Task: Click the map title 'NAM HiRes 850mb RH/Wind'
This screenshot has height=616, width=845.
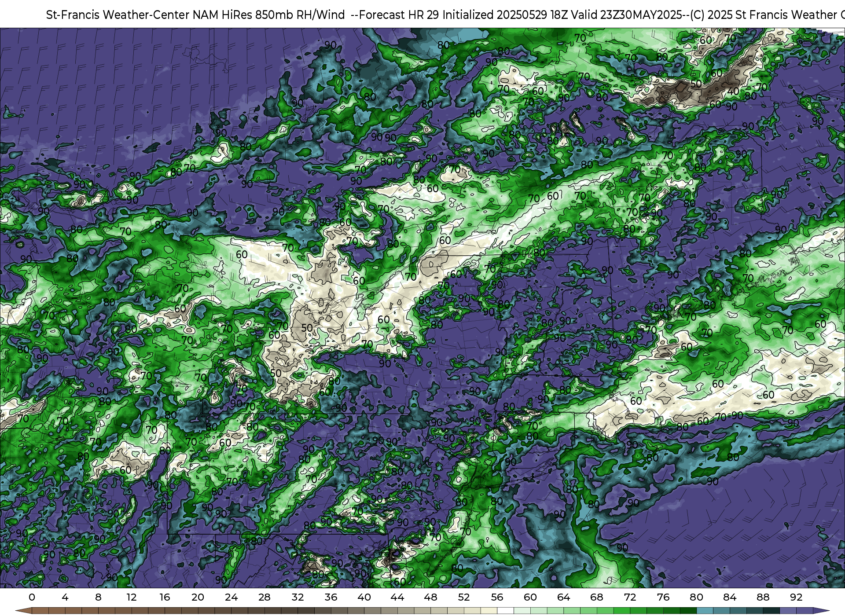Action: [269, 15]
